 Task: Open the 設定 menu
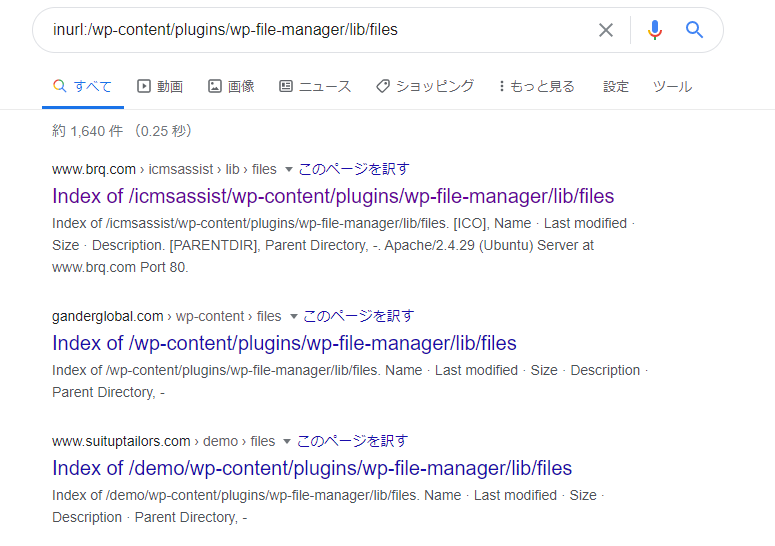616,86
